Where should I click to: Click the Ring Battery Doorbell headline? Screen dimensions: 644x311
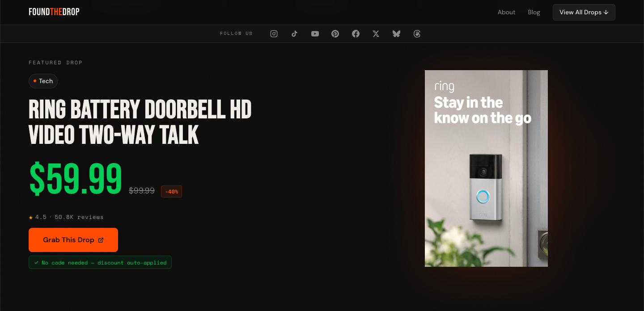[x=140, y=122]
